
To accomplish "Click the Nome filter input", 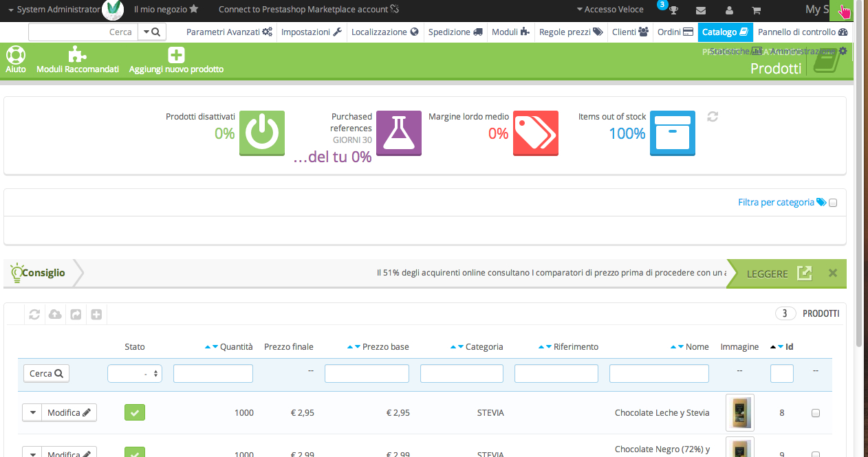I will coord(659,373).
